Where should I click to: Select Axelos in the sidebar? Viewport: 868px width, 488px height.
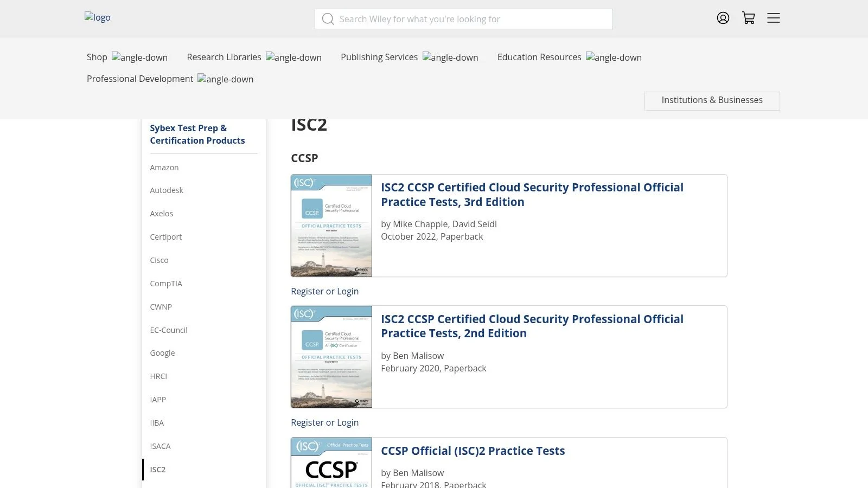tap(162, 214)
